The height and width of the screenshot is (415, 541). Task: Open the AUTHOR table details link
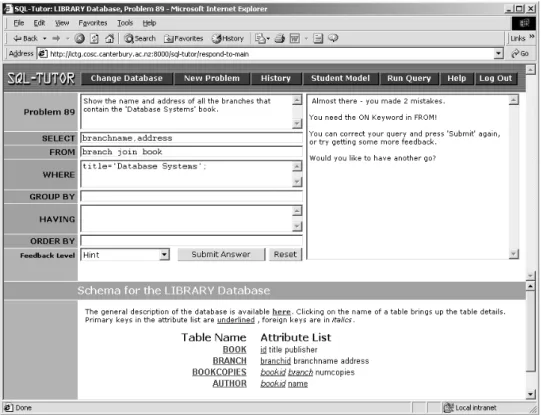pos(230,384)
